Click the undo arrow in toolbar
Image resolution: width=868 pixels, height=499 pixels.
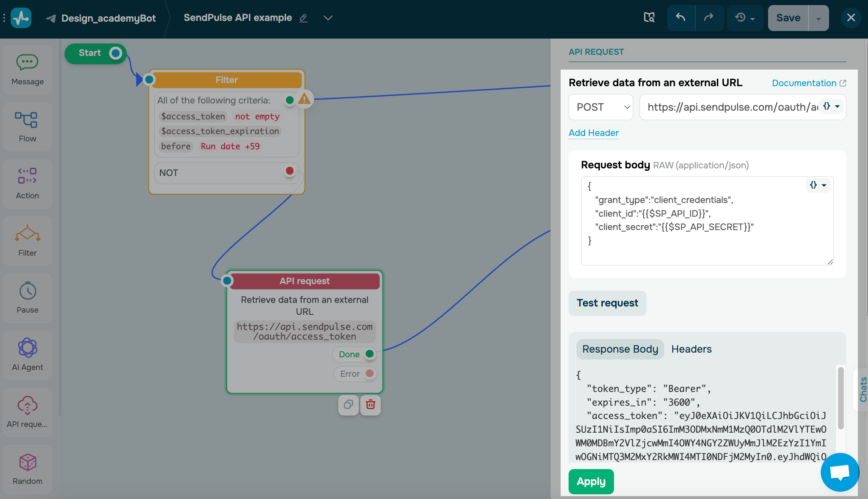pyautogui.click(x=681, y=18)
